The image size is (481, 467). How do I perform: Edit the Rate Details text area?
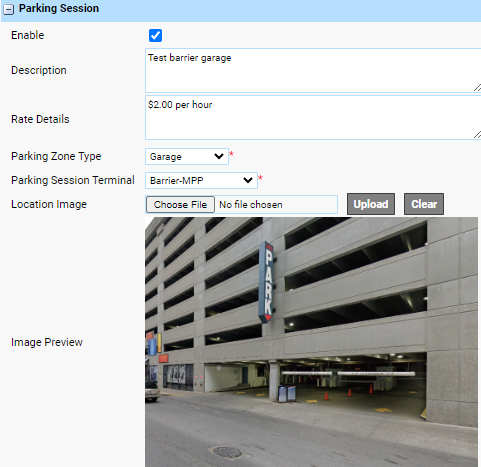point(313,117)
